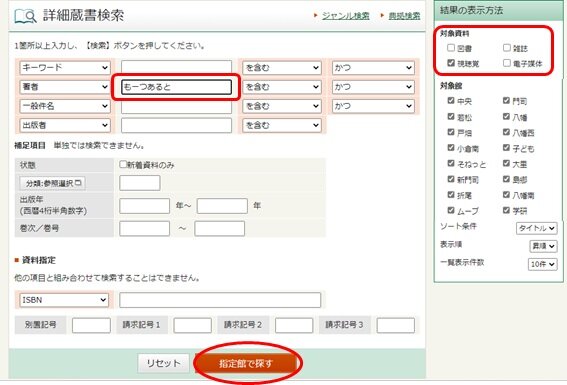567x385 pixels.
Task: Focus the 出版年 start year input
Action: pyautogui.click(x=145, y=206)
